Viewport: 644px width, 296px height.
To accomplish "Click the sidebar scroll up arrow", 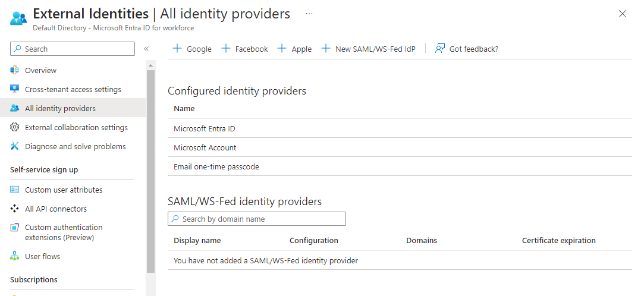I will coord(150,65).
